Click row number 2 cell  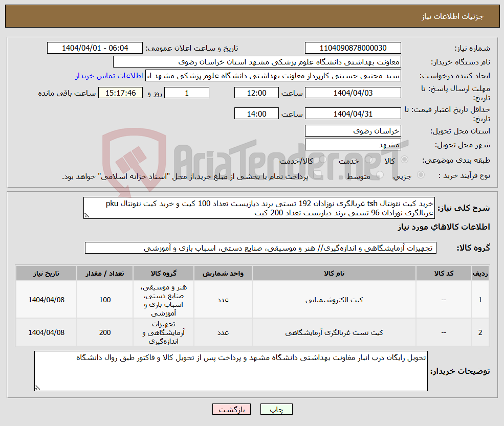[x=480, y=332]
